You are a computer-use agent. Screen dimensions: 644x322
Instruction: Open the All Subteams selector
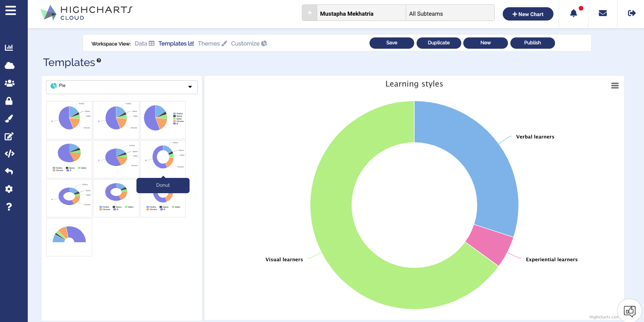tap(450, 14)
